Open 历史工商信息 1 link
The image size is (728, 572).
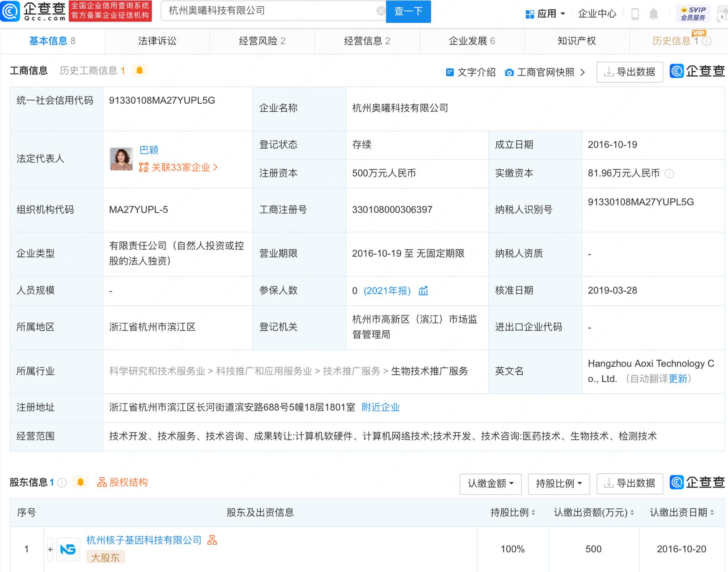pyautogui.click(x=92, y=71)
